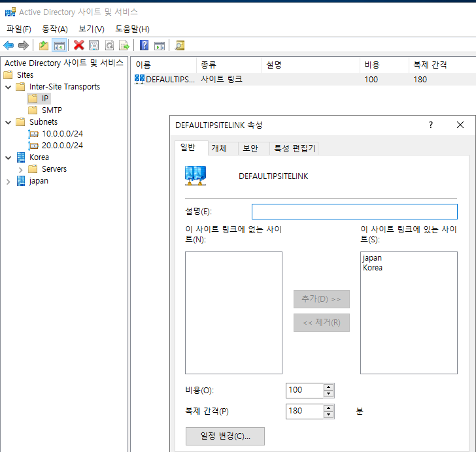
Task: Click the Sites folder icon in tree
Action: [8, 74]
